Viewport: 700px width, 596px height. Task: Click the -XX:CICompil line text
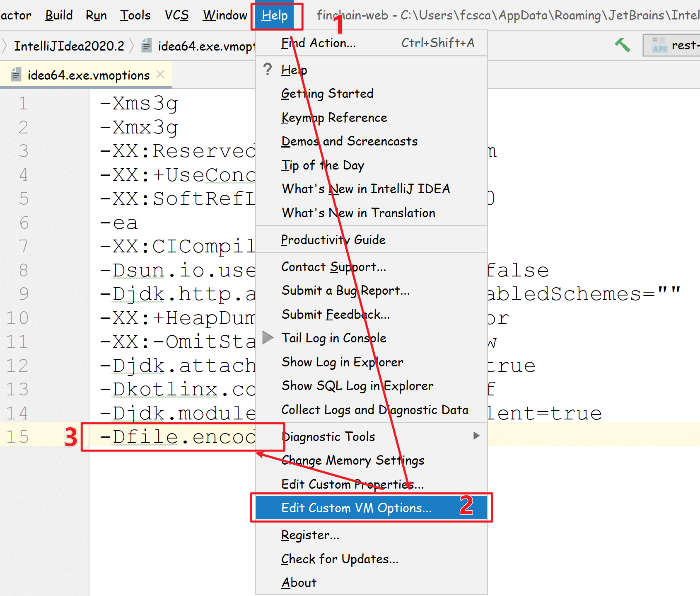(177, 247)
